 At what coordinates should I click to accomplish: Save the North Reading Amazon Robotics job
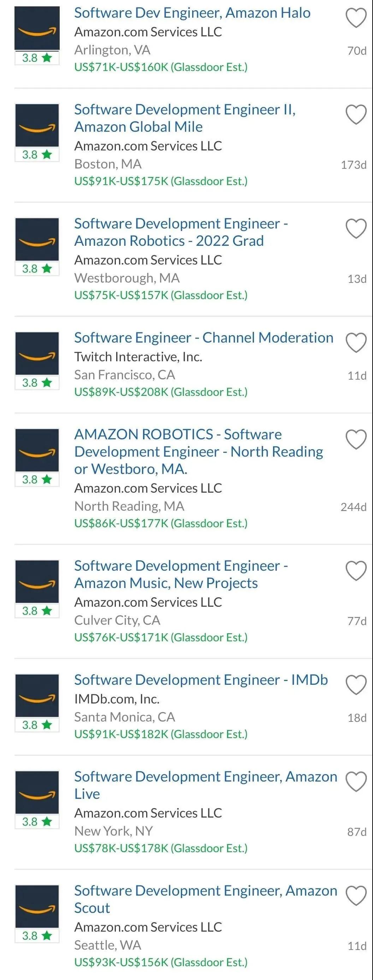pyautogui.click(x=356, y=439)
